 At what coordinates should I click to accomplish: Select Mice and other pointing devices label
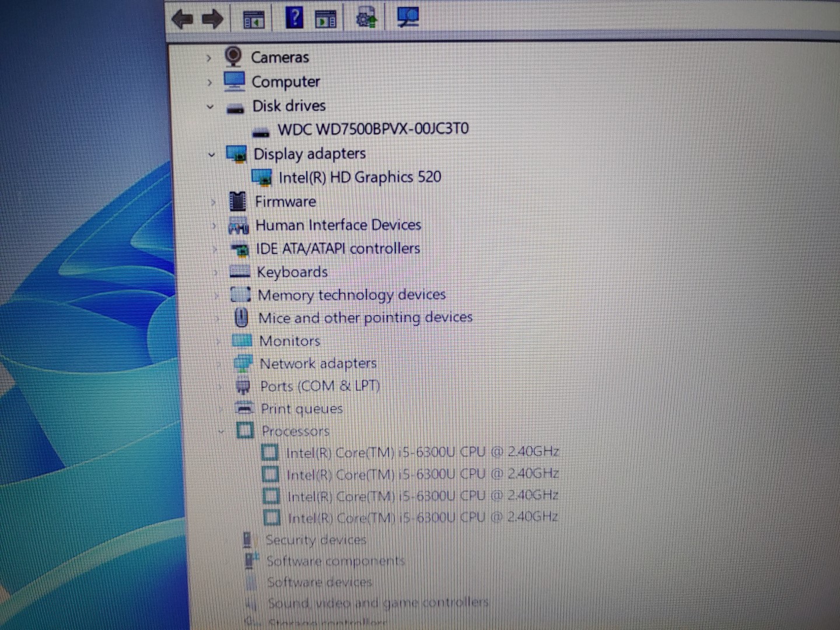[x=366, y=318]
